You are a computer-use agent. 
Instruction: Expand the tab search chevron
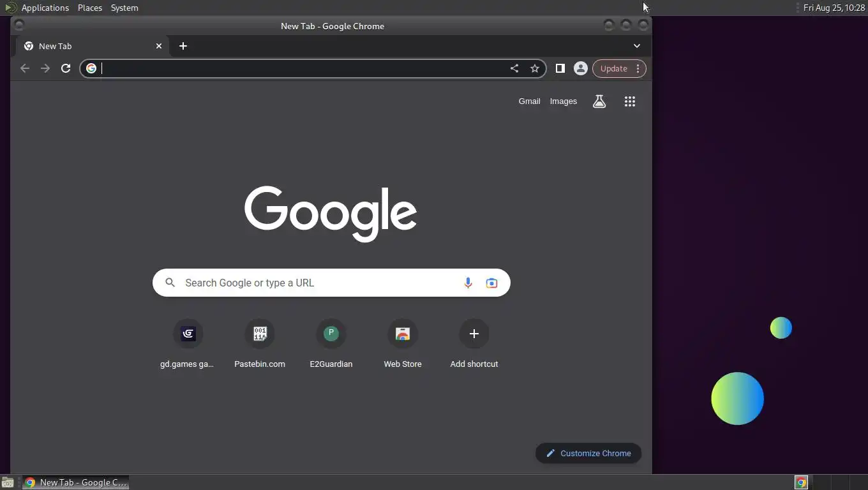(x=637, y=46)
